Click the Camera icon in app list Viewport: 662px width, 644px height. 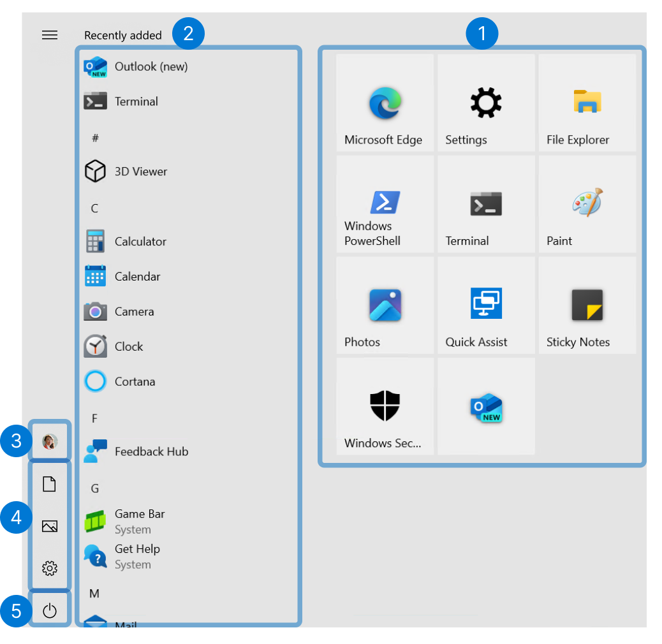pos(96,311)
